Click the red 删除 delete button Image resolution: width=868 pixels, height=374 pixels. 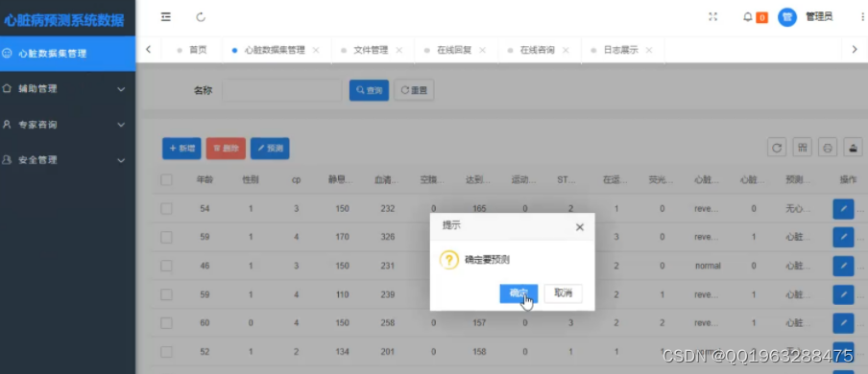point(226,149)
